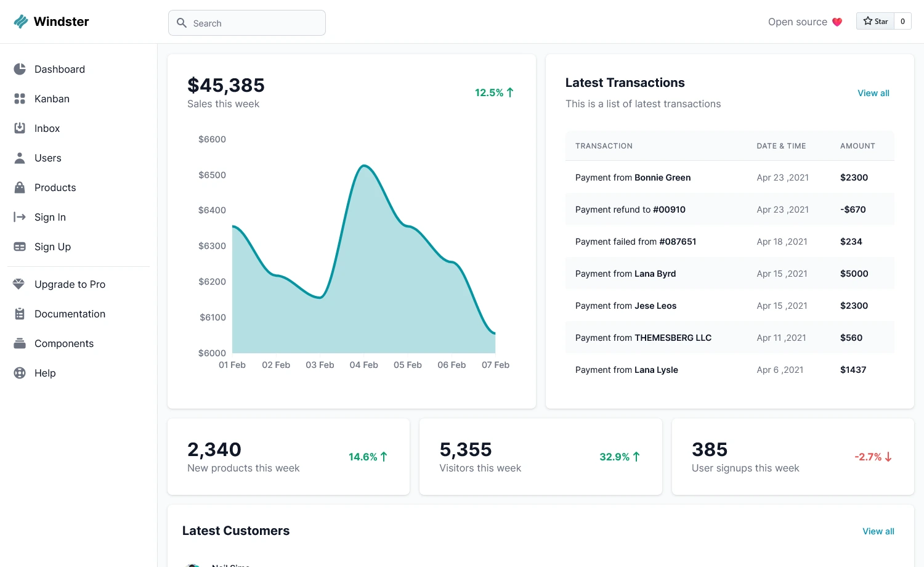The height and width of the screenshot is (567, 924).
Task: Click the Upgrade to Pro gem icon
Action: click(20, 284)
